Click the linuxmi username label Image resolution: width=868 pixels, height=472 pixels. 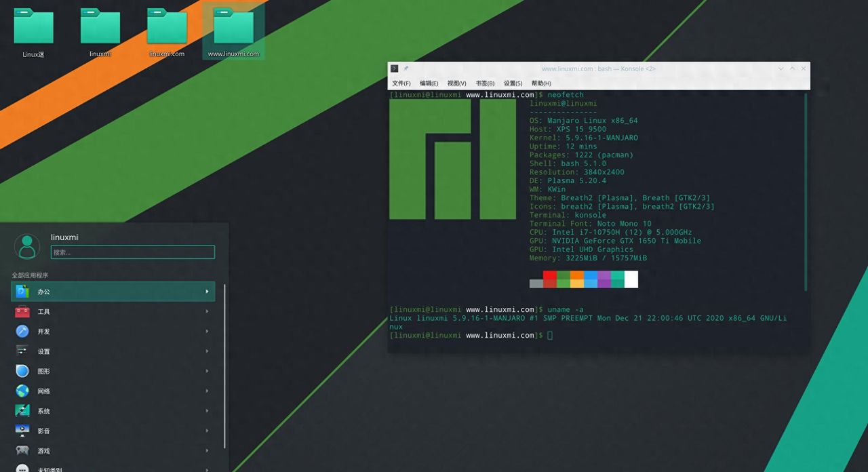64,237
